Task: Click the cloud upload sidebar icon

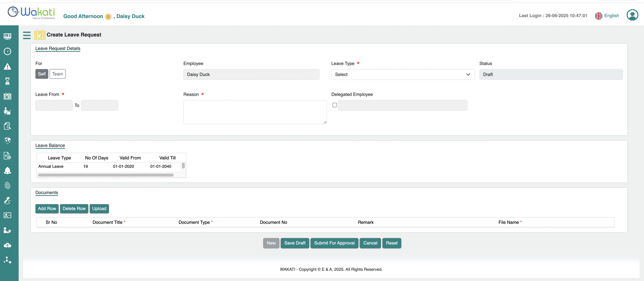Action: pyautogui.click(x=8, y=245)
